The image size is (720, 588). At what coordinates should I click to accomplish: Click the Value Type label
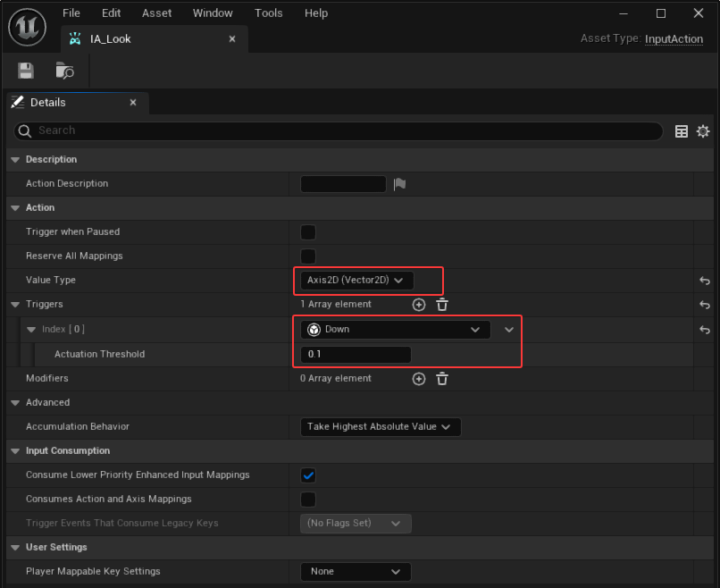[51, 281]
